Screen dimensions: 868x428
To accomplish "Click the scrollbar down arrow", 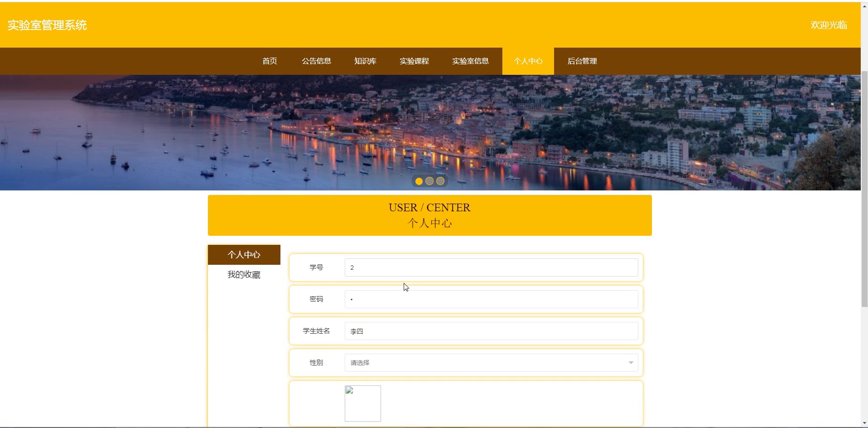I will pos(864,423).
